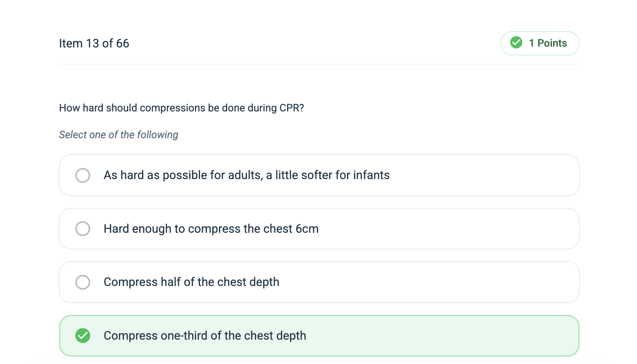The height and width of the screenshot is (364, 637).
Task: Click the number '66' in the item counter
Action: pos(123,43)
